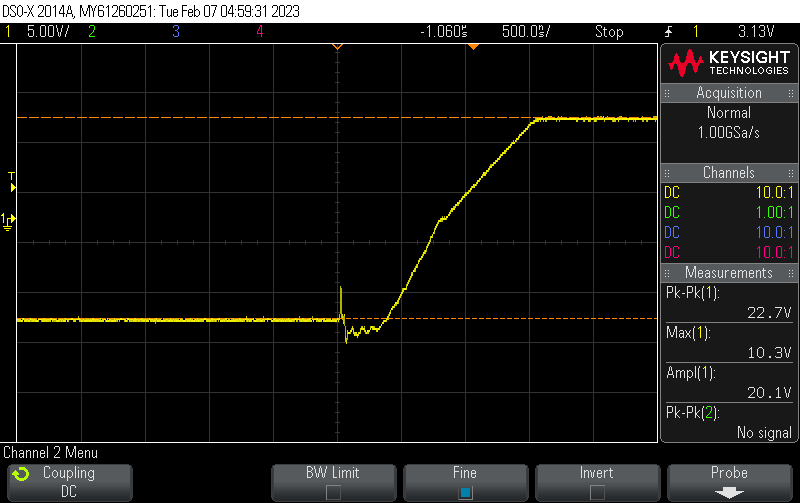Open the Channels panel header
The image size is (800, 503).
coord(729,173)
